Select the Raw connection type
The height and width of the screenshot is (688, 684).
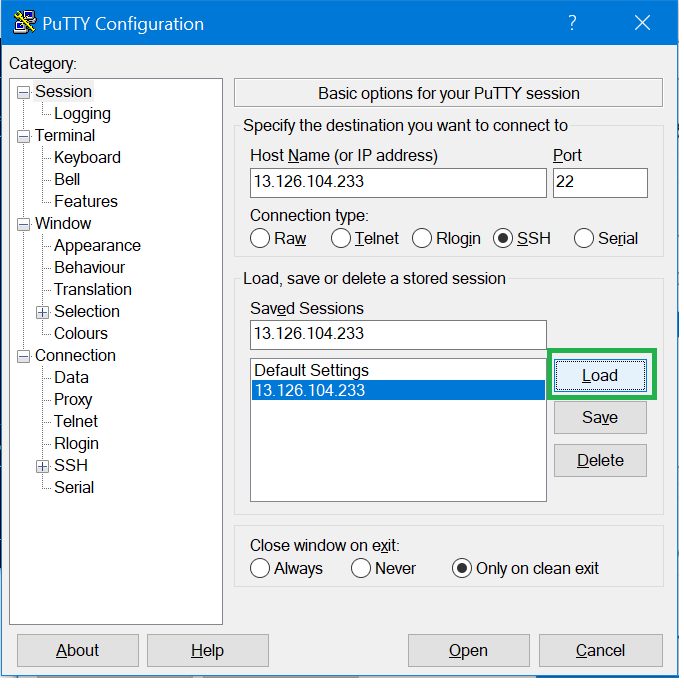tap(260, 238)
